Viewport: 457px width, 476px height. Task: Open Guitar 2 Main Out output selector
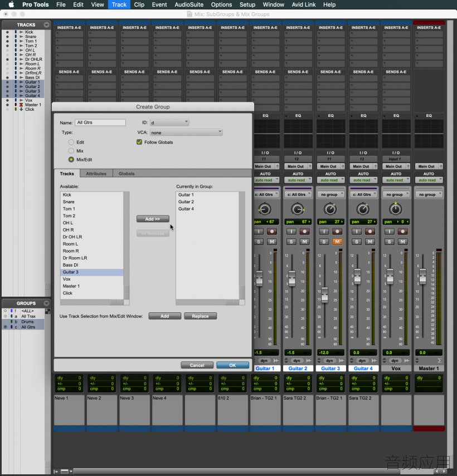pos(295,166)
